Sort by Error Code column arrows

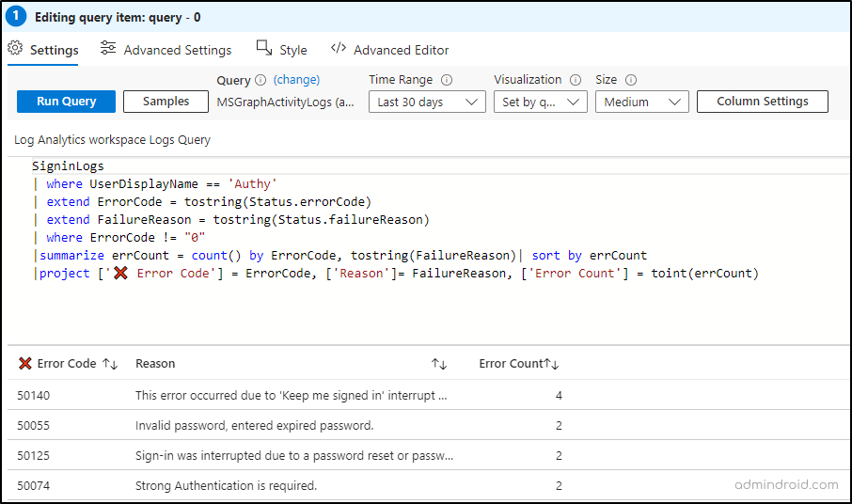[x=110, y=364]
